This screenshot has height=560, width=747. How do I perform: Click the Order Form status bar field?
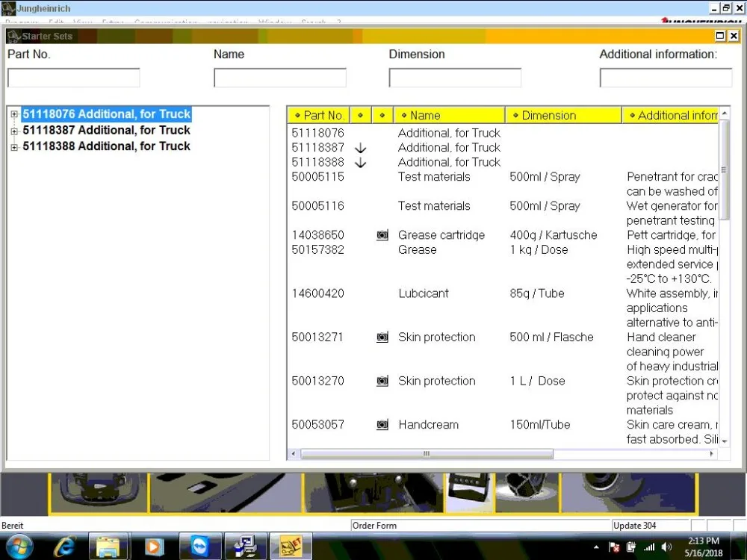[480, 525]
